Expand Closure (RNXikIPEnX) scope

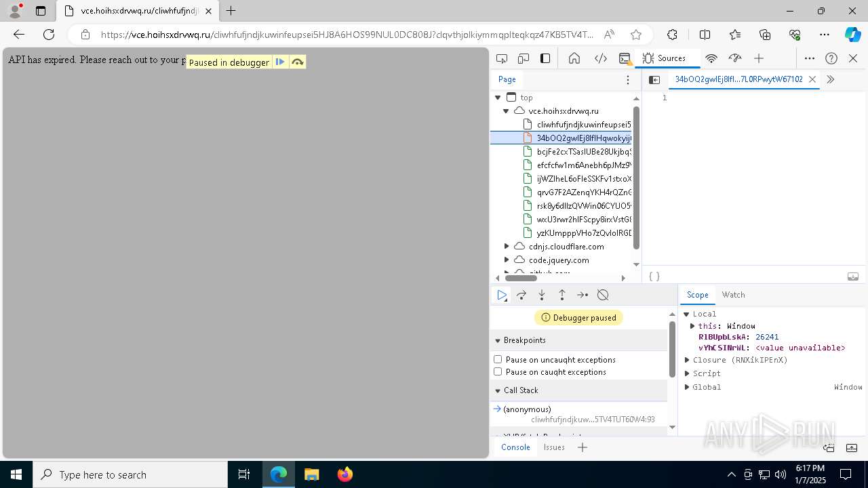[686, 360]
